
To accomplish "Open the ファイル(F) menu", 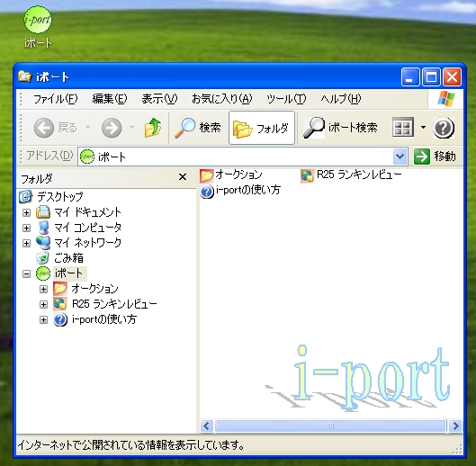I will (55, 99).
